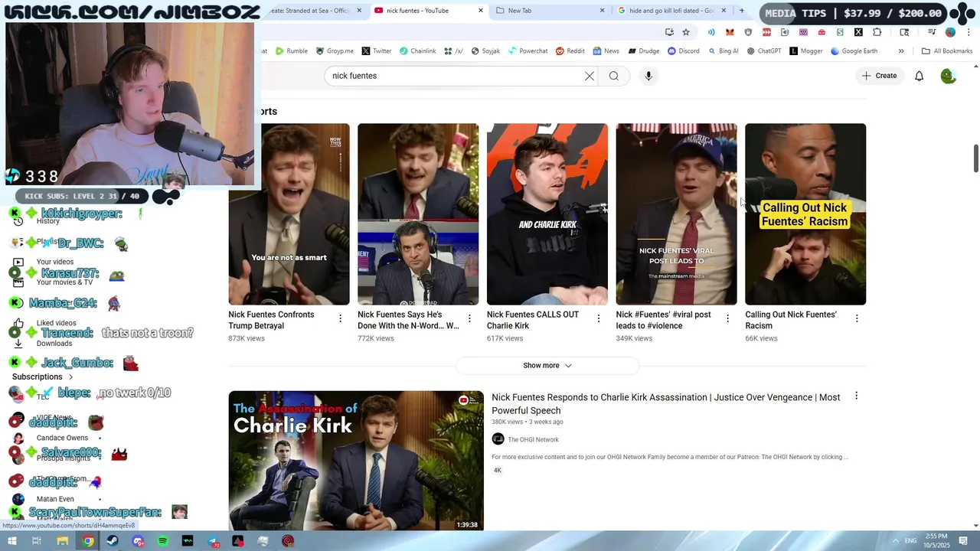Play The Assassination of Charlie Kirk video thumbnail

(356, 461)
